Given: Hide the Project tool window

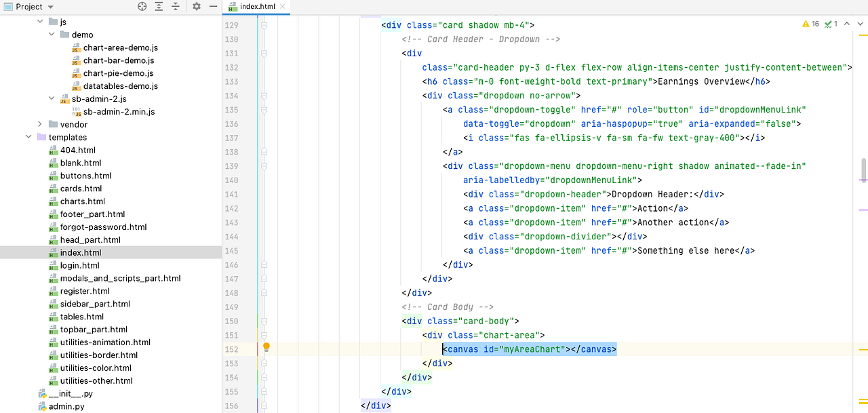Looking at the screenshot, I should point(213,6).
